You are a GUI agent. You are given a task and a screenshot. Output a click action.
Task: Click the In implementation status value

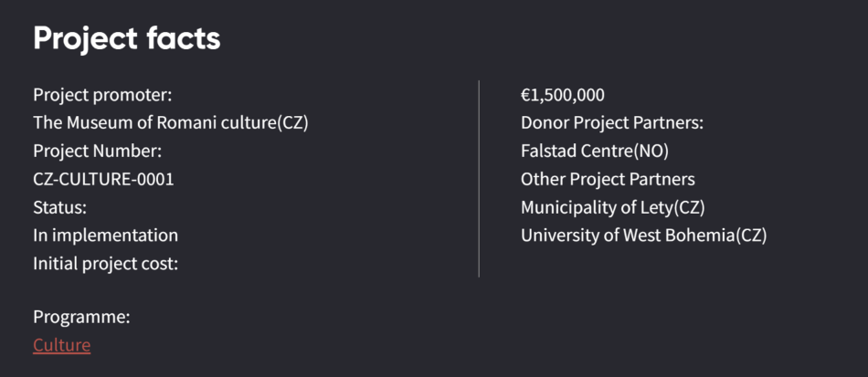point(105,236)
